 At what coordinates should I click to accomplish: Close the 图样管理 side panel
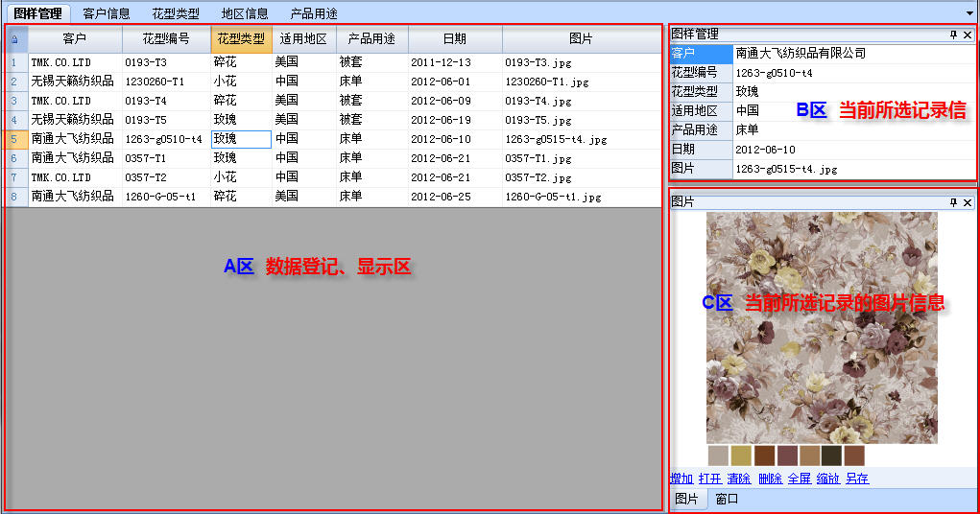[x=968, y=35]
